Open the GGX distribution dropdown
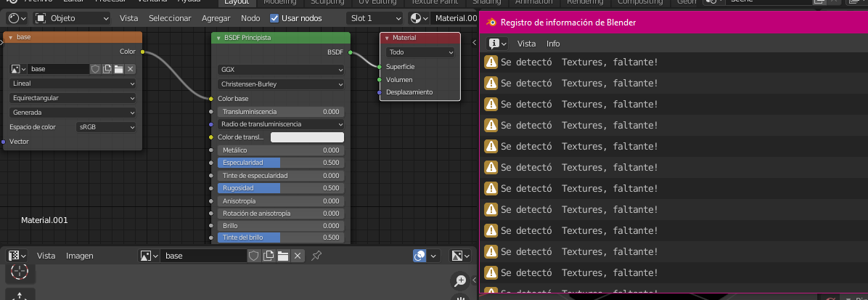Image resolution: width=868 pixels, height=300 pixels. 280,70
